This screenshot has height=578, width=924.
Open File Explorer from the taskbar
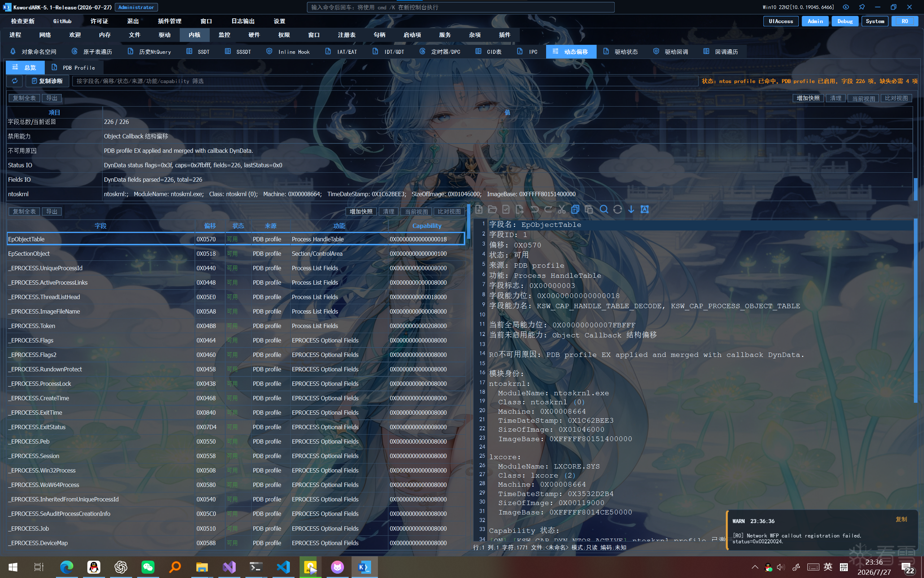[202, 567]
